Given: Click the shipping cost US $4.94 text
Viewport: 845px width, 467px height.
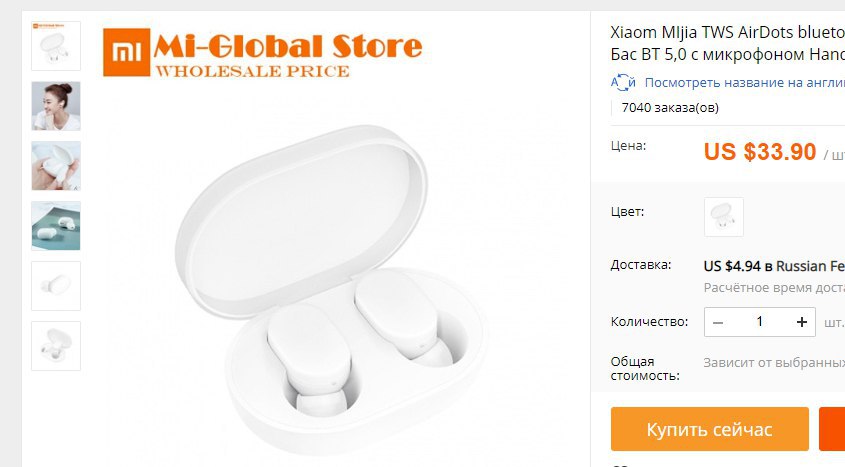Looking at the screenshot, I should click(732, 266).
